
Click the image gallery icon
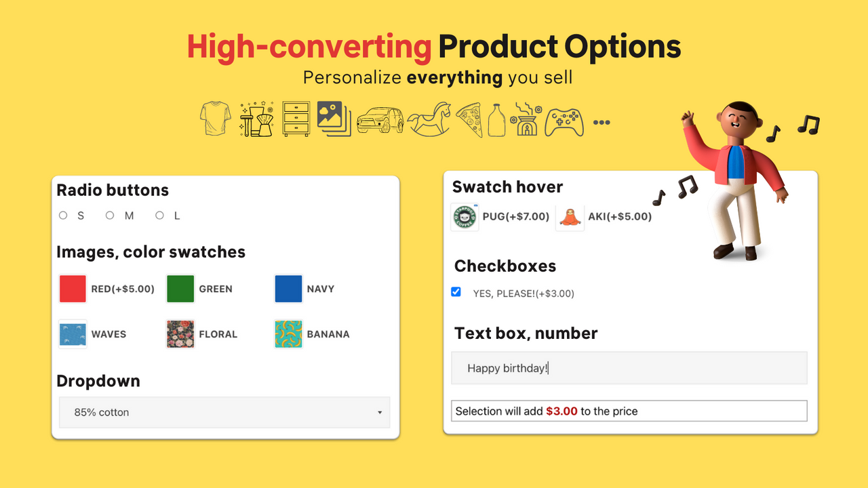334,119
